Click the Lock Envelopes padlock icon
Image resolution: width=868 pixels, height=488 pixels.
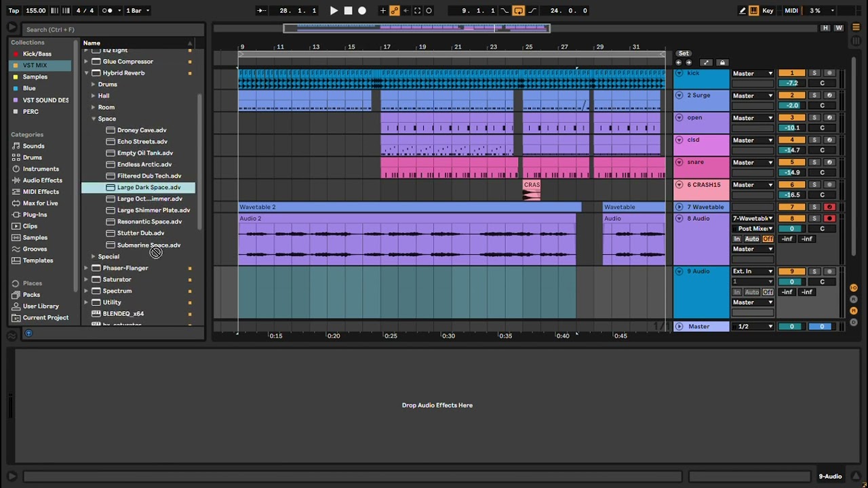click(722, 62)
